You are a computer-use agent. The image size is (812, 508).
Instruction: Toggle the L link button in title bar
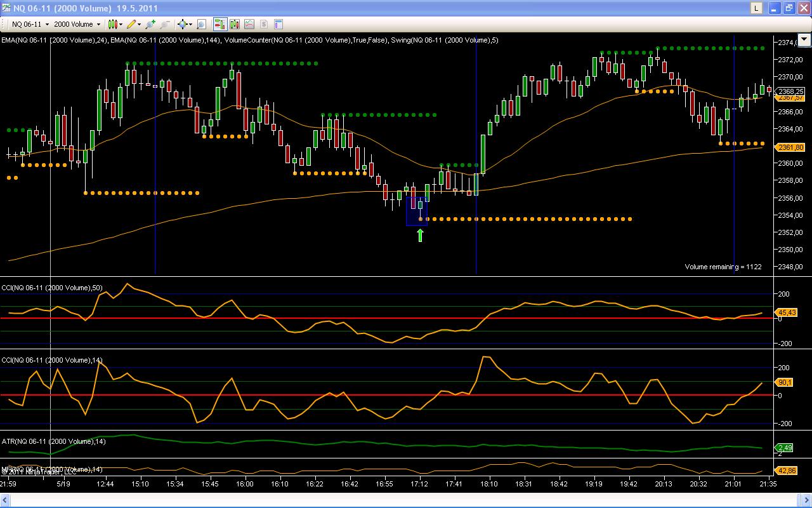[756, 8]
